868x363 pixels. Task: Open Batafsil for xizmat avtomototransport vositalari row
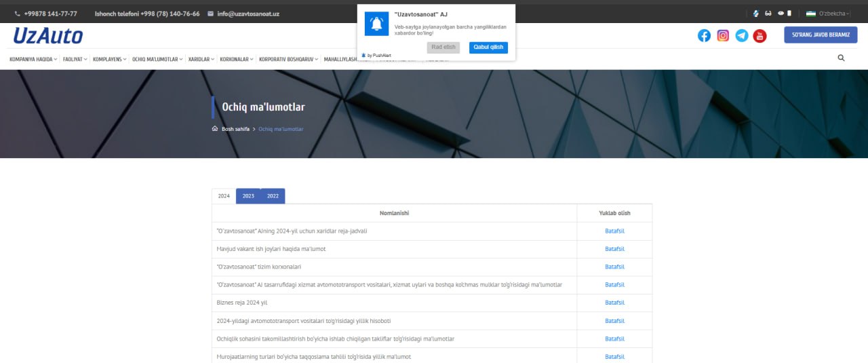point(614,285)
